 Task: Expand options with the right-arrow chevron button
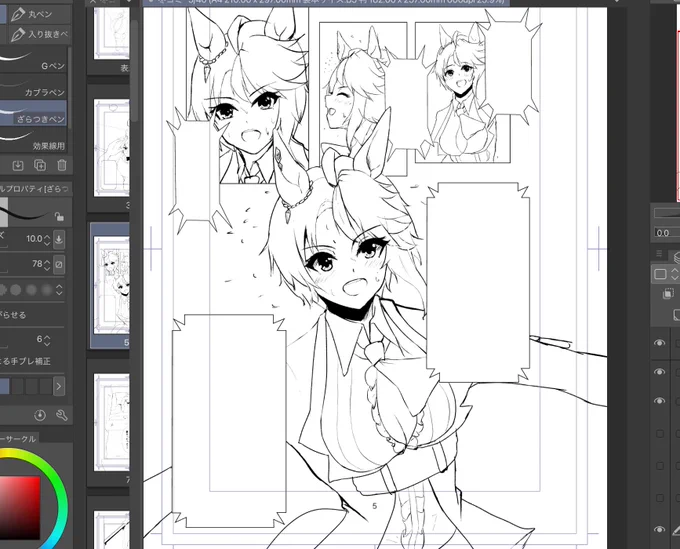click(x=59, y=386)
